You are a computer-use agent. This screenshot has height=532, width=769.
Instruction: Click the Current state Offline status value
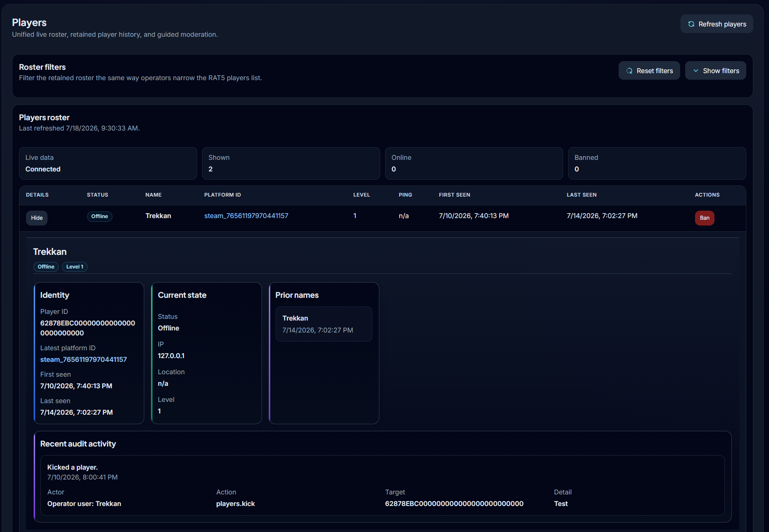(x=169, y=328)
